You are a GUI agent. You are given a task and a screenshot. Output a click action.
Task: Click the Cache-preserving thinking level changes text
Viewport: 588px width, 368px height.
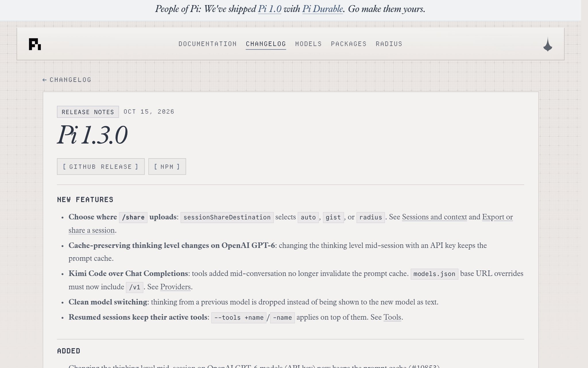[x=171, y=245]
